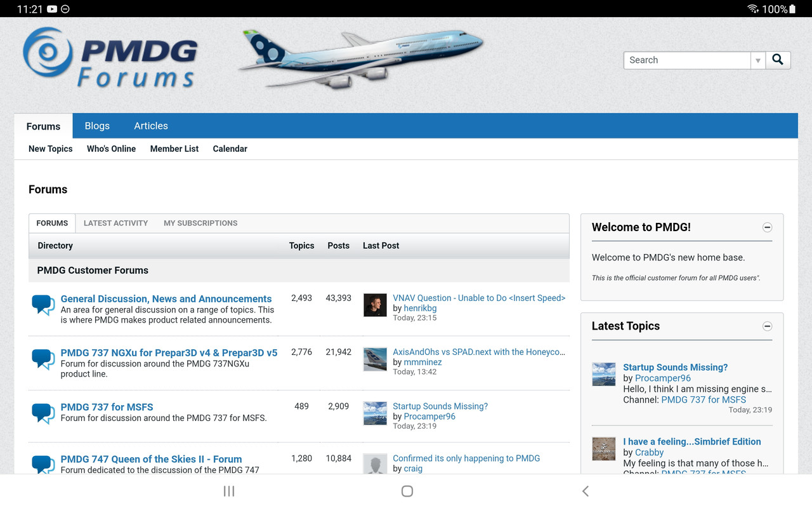Open PMDG 747 Queen of the Skies II forum

(152, 459)
